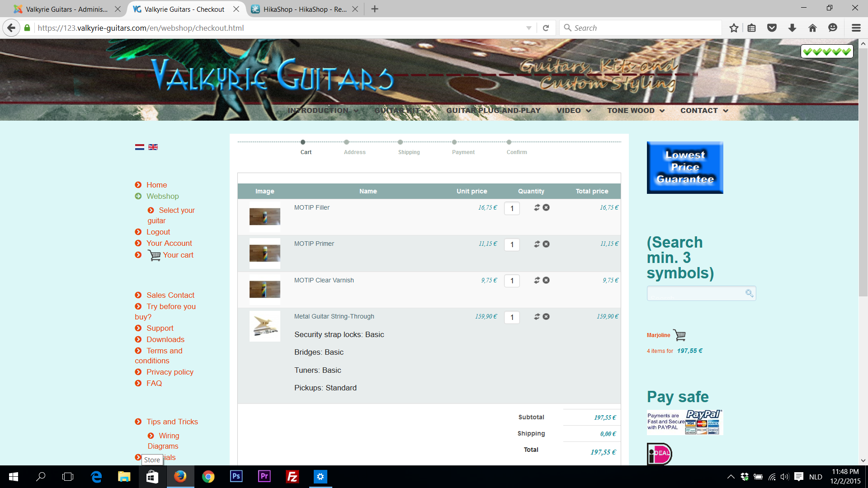Launch Photoshop from the taskbar

236,476
